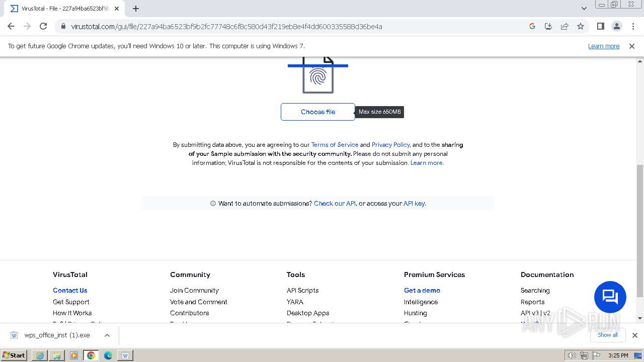Reload the VirusTotal page
Image resolution: width=644 pixels, height=362 pixels.
tap(43, 26)
